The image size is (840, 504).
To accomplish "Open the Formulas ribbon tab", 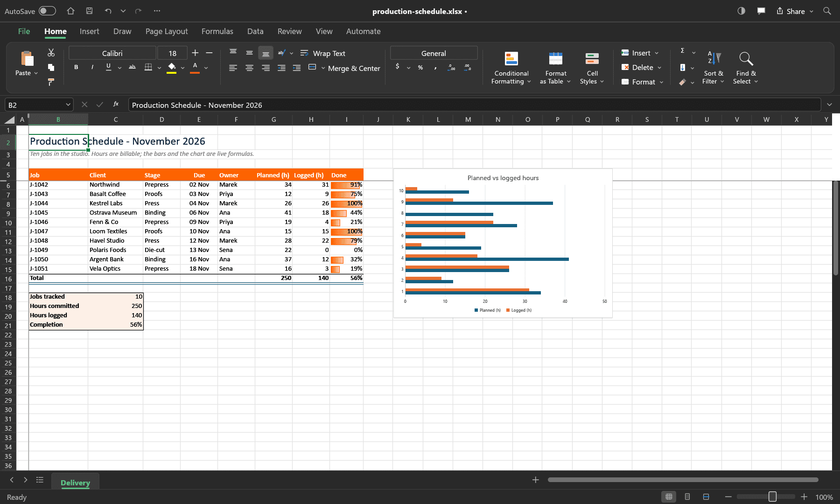I will coord(217,31).
